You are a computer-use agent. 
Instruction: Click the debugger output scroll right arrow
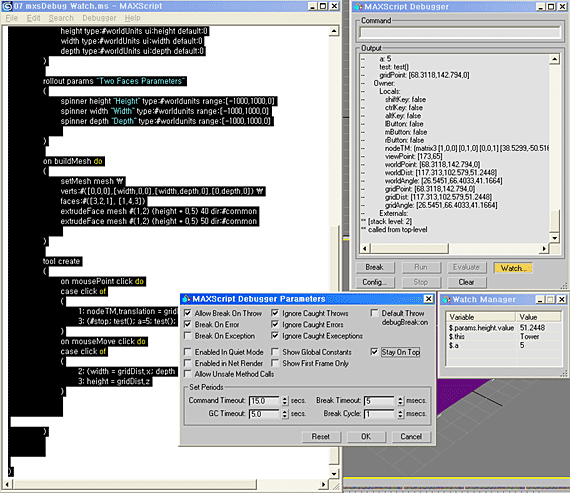tap(544, 249)
